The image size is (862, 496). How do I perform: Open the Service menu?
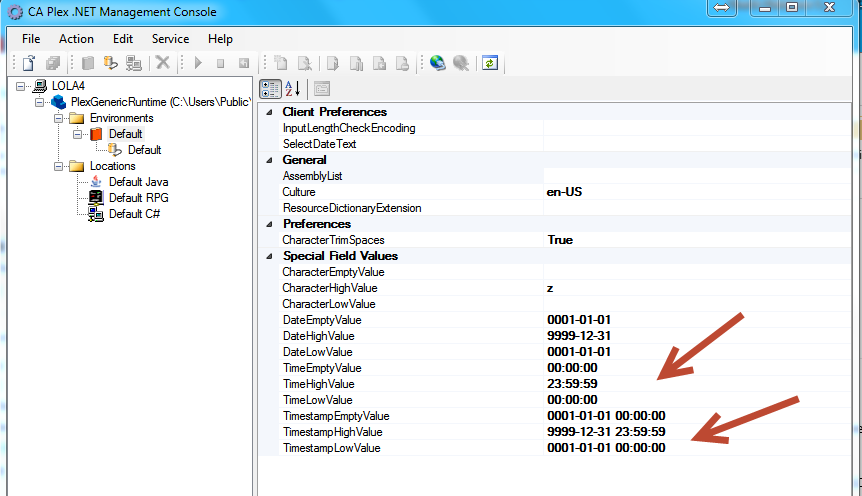170,38
